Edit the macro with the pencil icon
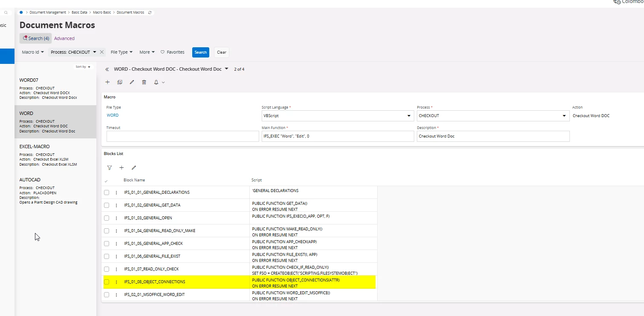 tap(132, 82)
